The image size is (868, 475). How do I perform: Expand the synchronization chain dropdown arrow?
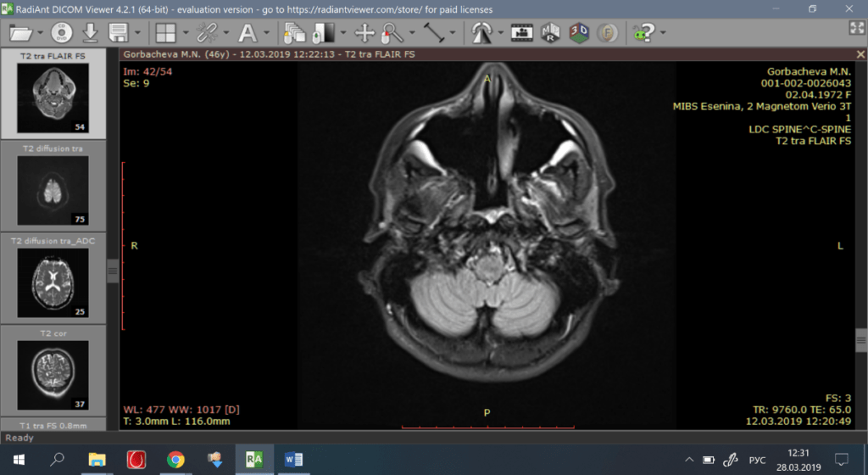(x=225, y=33)
